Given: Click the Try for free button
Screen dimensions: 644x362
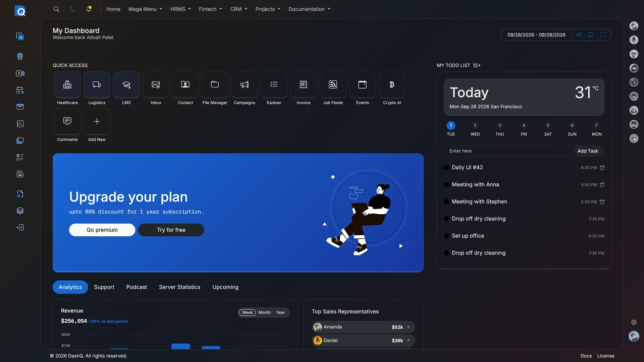Looking at the screenshot, I should [x=171, y=230].
